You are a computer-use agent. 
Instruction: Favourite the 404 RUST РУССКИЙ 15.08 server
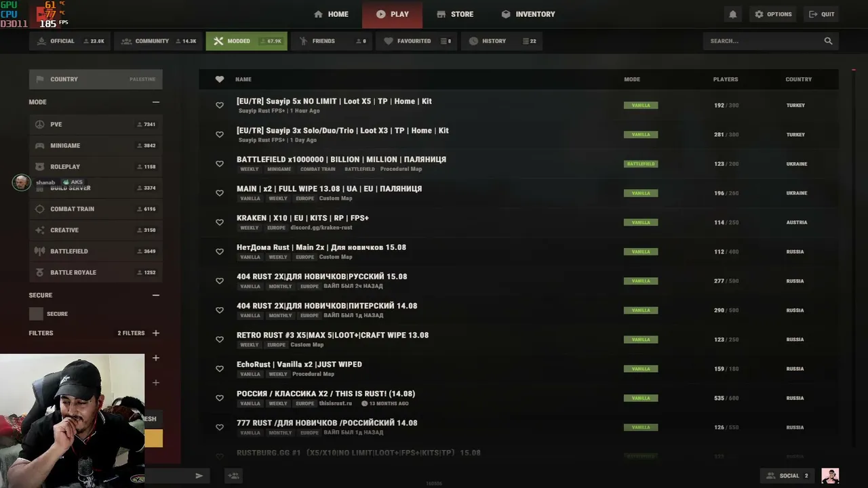220,281
